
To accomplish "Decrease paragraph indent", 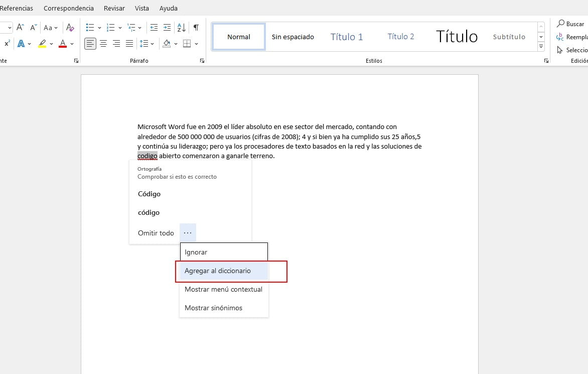I will (154, 28).
